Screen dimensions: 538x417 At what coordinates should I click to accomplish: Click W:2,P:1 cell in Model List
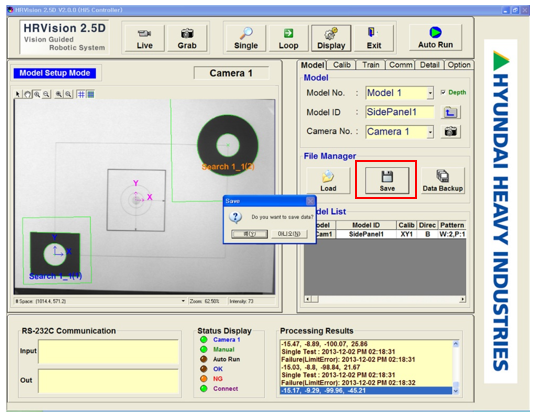452,234
